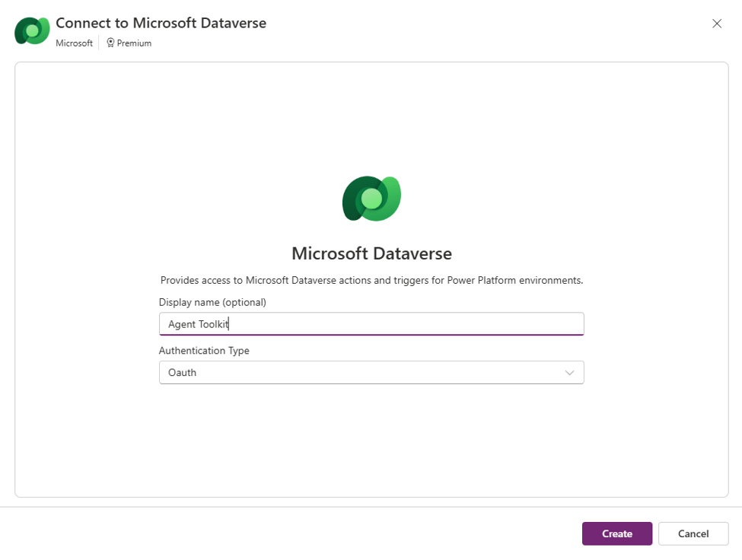Screen dimensions: 742x560
Task: Click the Microsoft publisher label
Action: [x=75, y=43]
